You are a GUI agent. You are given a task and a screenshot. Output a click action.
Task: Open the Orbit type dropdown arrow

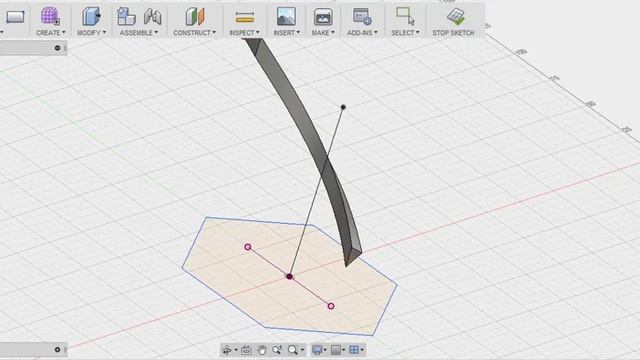point(236,350)
